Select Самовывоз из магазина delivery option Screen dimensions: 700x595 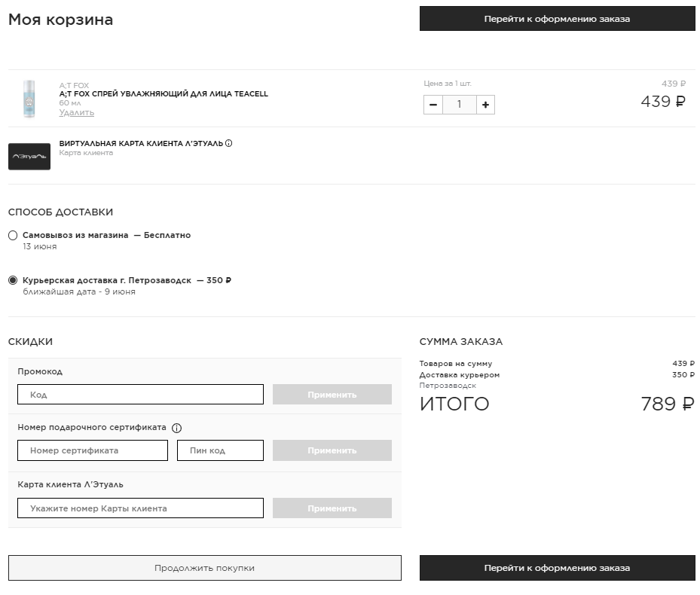point(13,236)
